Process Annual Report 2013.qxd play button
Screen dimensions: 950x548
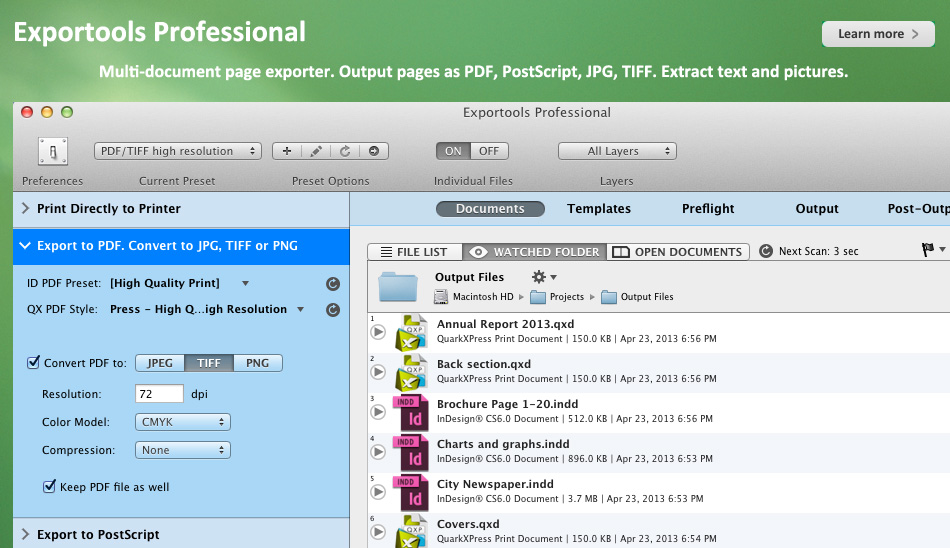click(378, 332)
